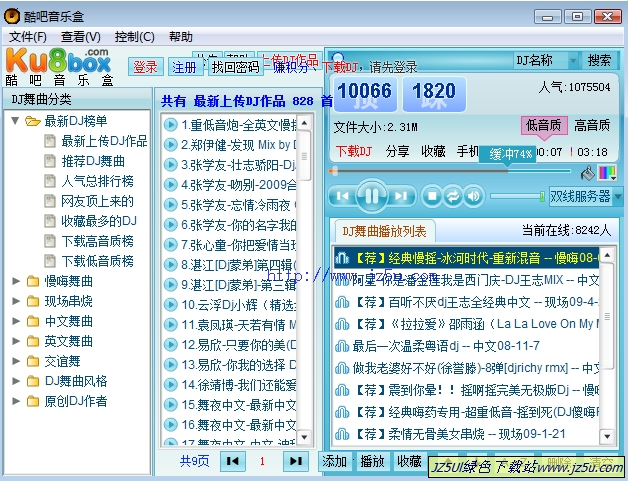Click the 找回密码 button

tap(236, 66)
